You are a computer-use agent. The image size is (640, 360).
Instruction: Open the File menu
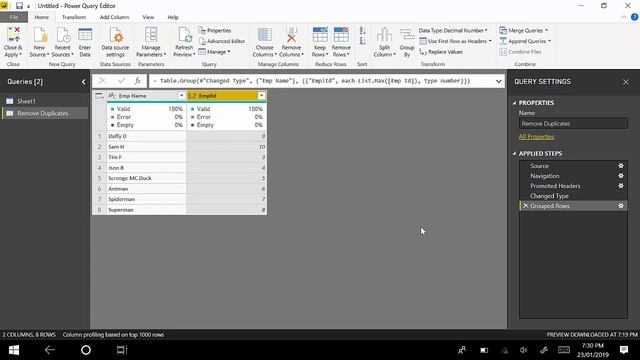click(x=14, y=17)
